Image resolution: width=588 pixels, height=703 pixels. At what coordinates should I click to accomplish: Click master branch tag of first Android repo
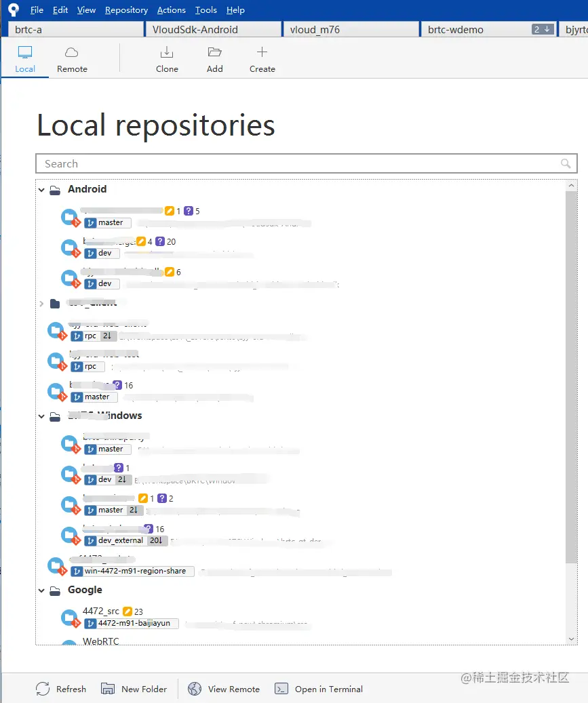point(108,222)
